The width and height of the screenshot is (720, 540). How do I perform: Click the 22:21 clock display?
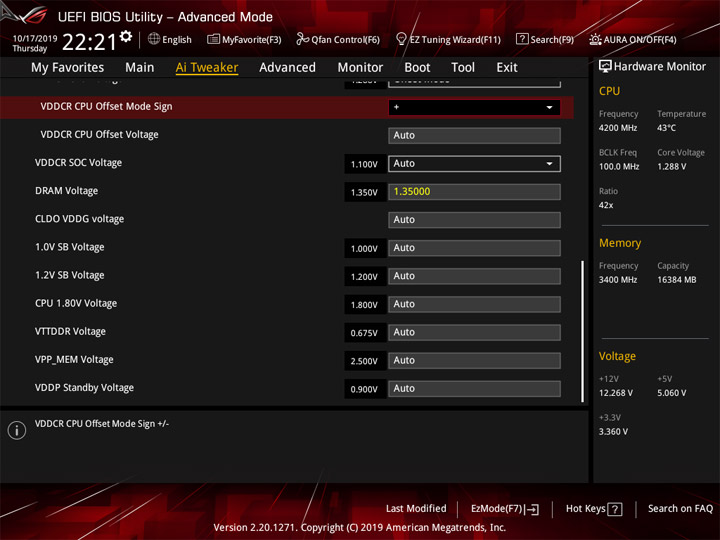click(x=90, y=42)
